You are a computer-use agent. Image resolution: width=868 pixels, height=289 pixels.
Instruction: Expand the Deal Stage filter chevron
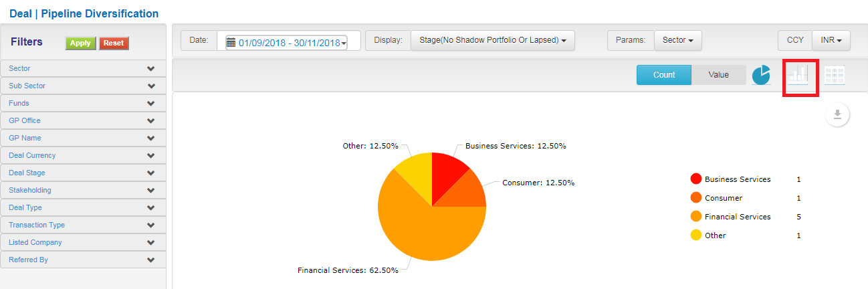tap(151, 173)
